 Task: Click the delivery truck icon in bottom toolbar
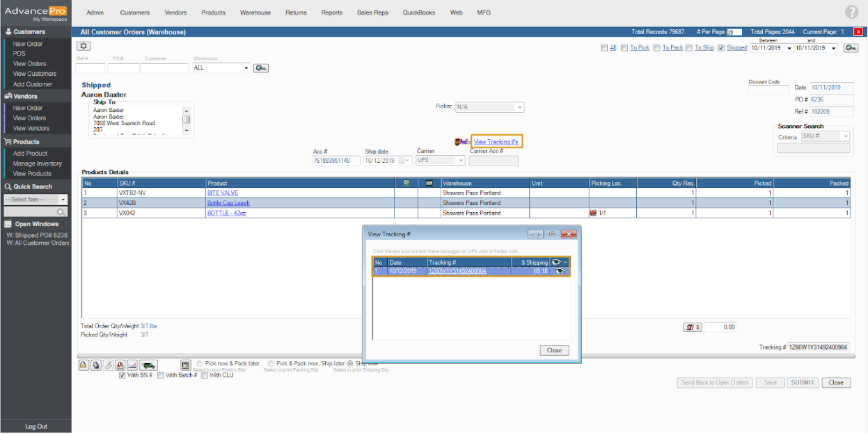(148, 365)
